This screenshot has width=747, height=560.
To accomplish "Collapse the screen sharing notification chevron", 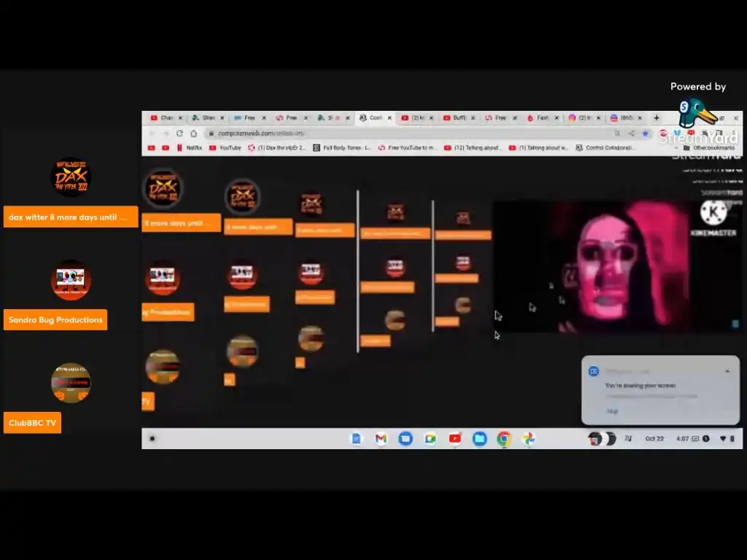I will pos(727,371).
